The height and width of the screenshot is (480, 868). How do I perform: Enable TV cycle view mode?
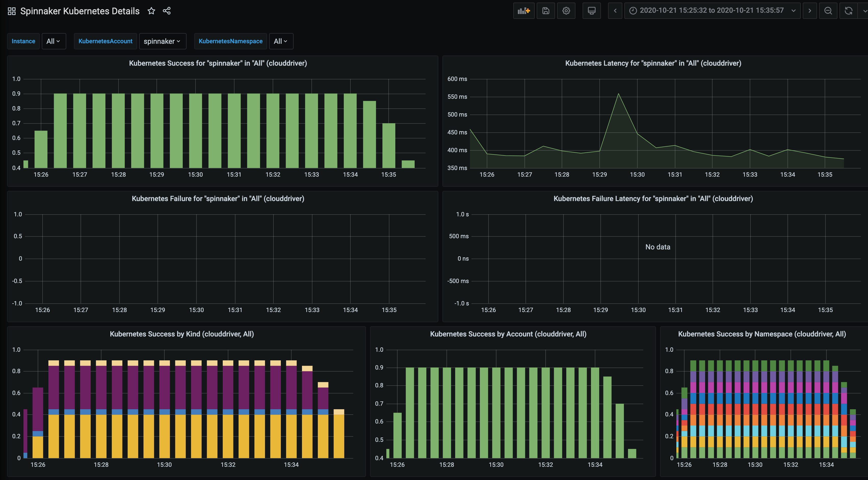click(592, 10)
